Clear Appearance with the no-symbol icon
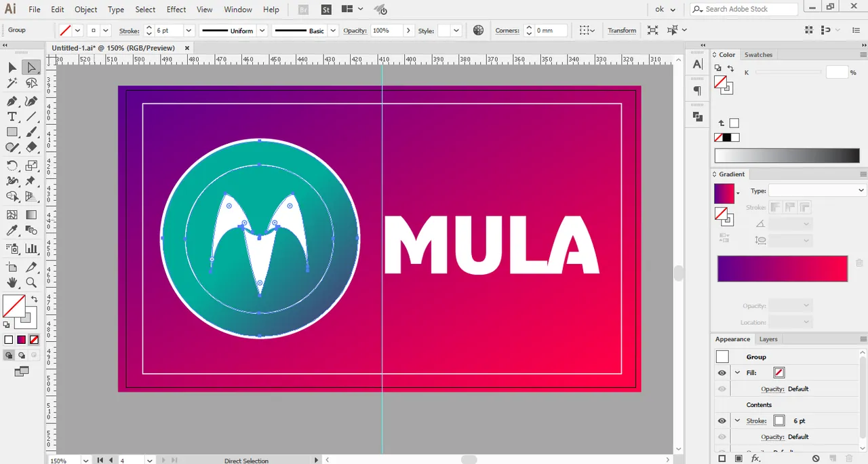The image size is (868, 464). 815,459
